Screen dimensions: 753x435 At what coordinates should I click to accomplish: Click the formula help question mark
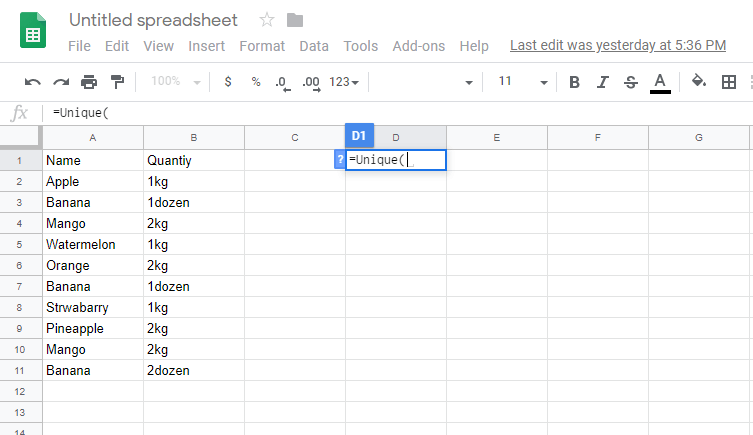coord(340,159)
